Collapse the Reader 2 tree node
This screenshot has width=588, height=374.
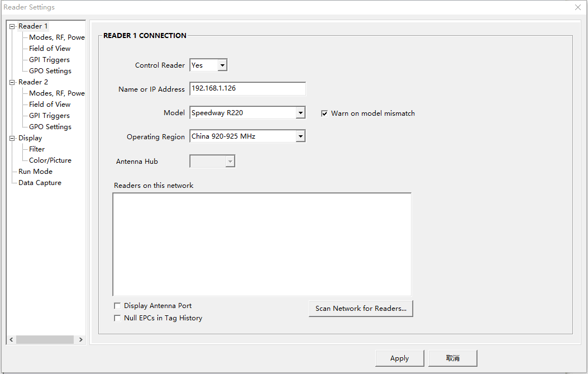click(12, 82)
